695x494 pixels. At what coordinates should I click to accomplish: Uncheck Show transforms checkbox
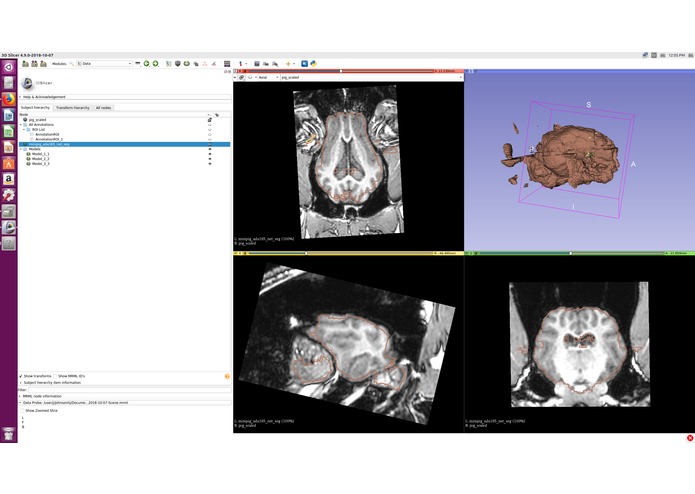(21, 376)
